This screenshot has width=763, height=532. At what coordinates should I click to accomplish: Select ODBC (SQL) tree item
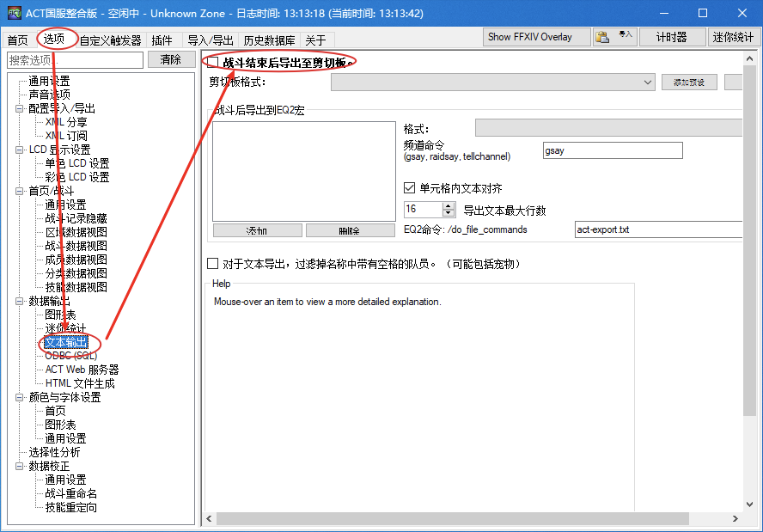coord(71,356)
